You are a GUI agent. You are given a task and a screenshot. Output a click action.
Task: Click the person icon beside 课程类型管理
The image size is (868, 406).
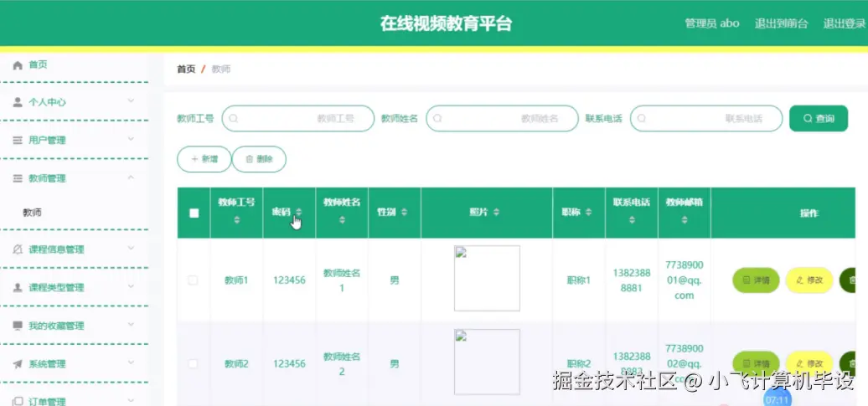18,287
